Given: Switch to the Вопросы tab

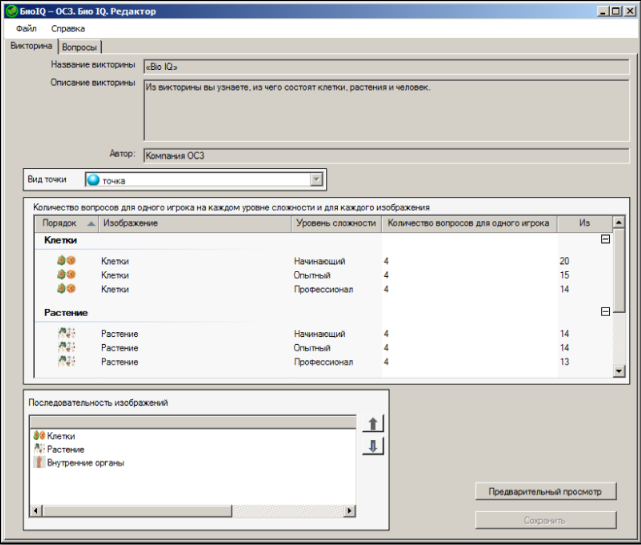Looking at the screenshot, I should [x=80, y=47].
